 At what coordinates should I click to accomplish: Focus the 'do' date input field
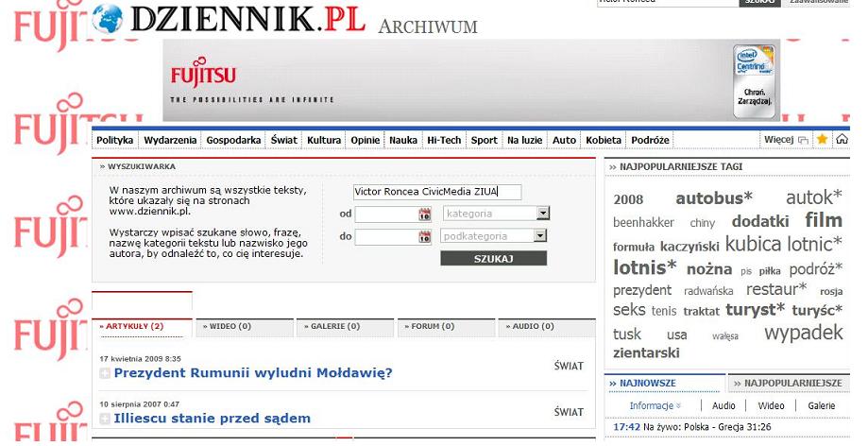[x=386, y=236]
